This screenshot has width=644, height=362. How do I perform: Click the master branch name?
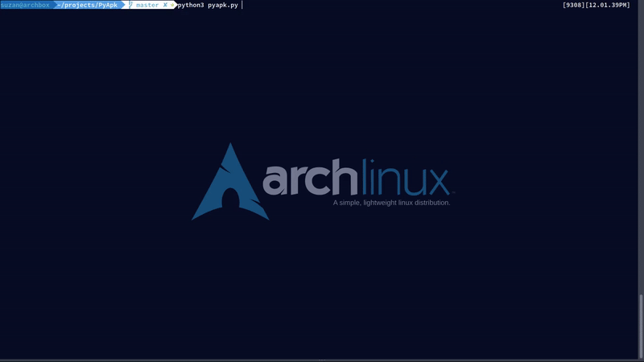(147, 6)
